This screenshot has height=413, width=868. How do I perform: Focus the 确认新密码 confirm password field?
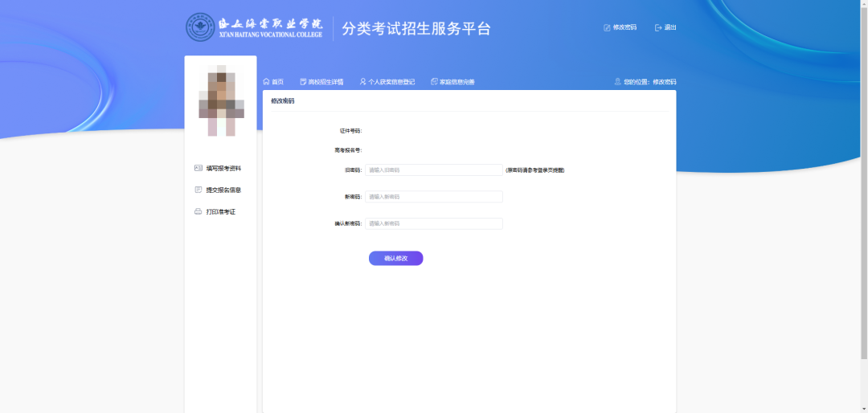[434, 223]
